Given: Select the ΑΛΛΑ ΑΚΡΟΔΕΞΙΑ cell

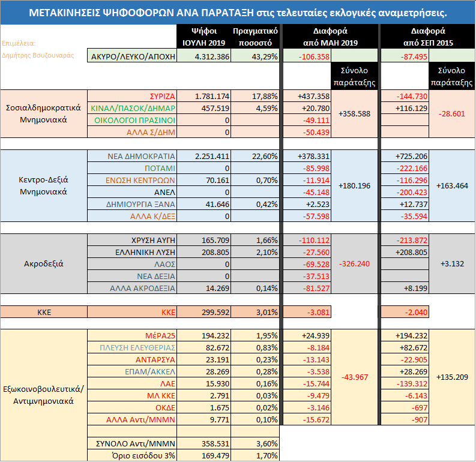Looking at the screenshot, I should (132, 288).
